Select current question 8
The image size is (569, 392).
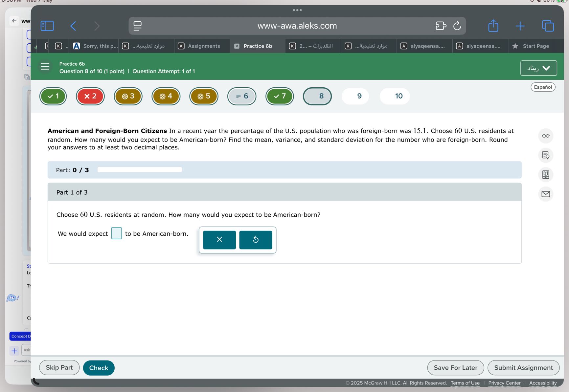tap(317, 96)
